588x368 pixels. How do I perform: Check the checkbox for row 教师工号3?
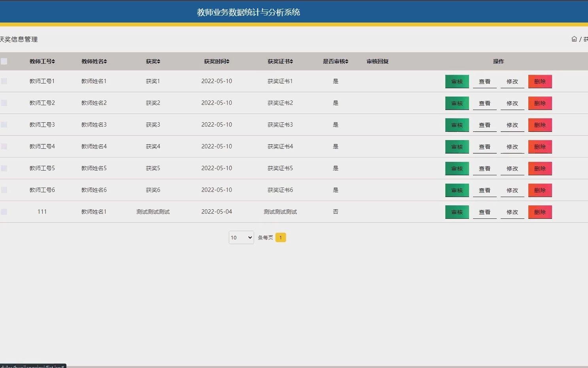tap(4, 125)
